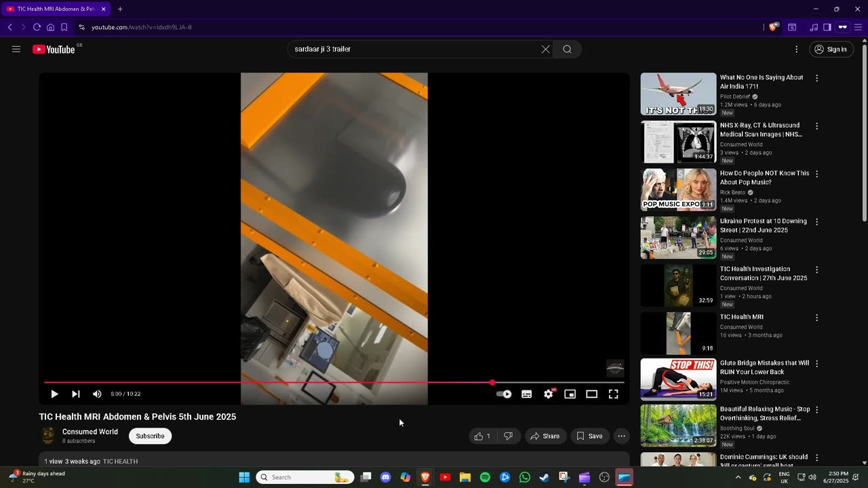Viewport: 868px width, 488px height.
Task: Open options for the TIC Health MRI video
Action: tap(816, 318)
